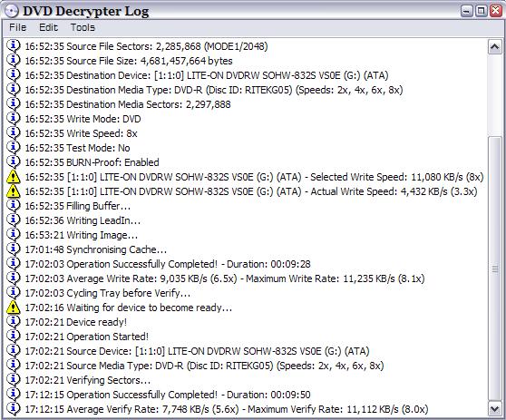Click the scrollbar down arrow
506x420 pixels.
495,409
